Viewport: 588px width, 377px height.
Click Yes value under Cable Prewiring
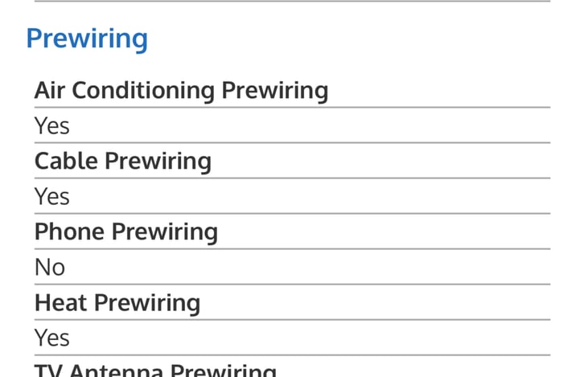pos(51,196)
